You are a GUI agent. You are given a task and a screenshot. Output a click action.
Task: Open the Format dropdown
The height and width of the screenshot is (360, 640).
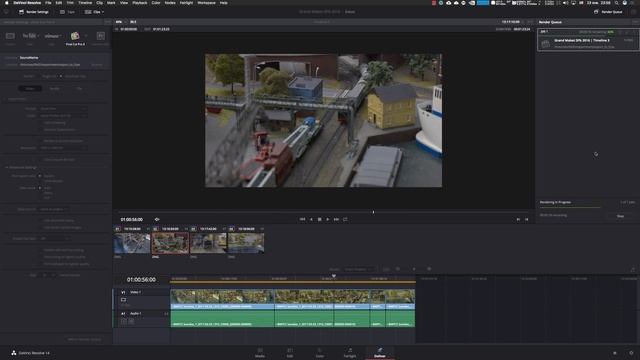[63, 109]
